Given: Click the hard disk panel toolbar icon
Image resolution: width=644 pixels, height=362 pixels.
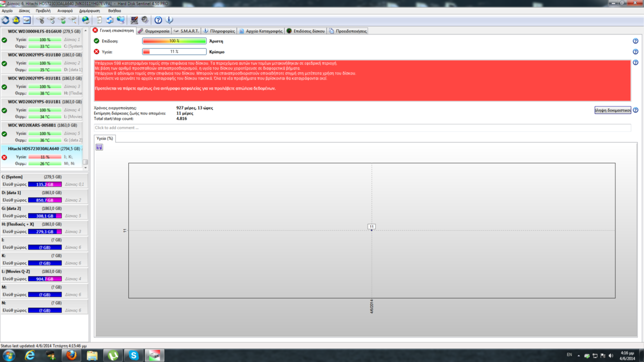Looking at the screenshot, I should click(27, 20).
